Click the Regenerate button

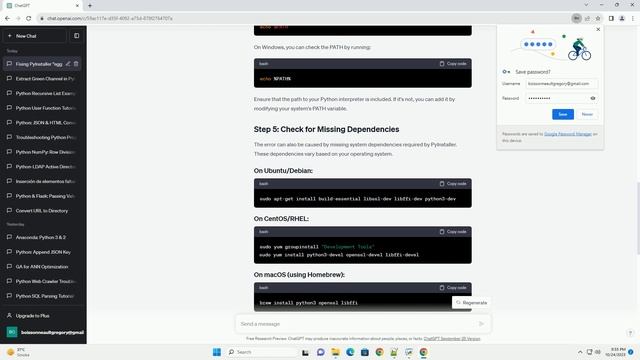[x=471, y=303]
